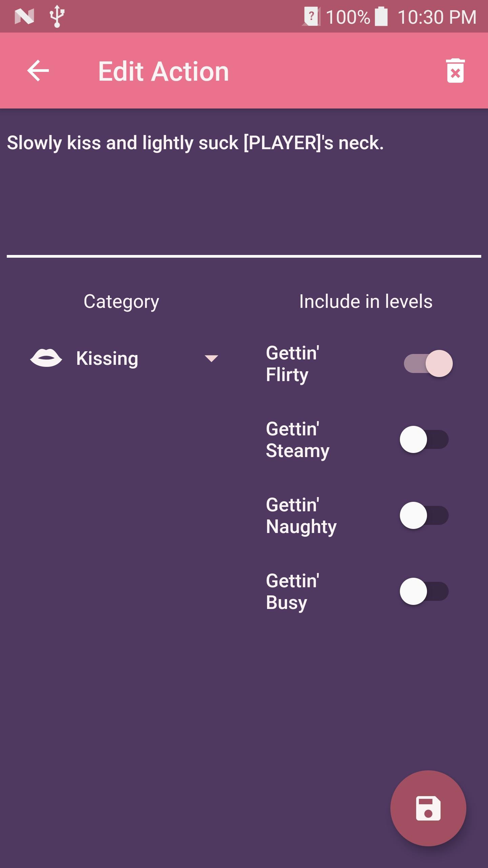The image size is (488, 868).
Task: Tap the back arrow icon
Action: click(38, 71)
